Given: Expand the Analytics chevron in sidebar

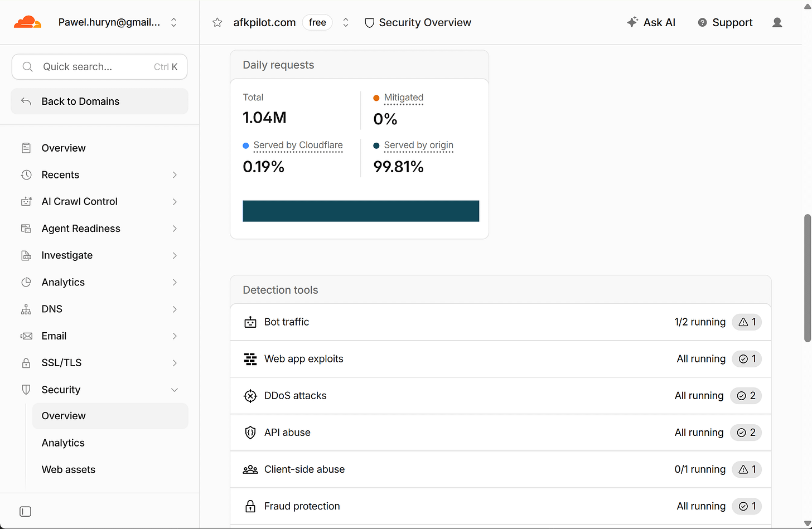Looking at the screenshot, I should [175, 282].
